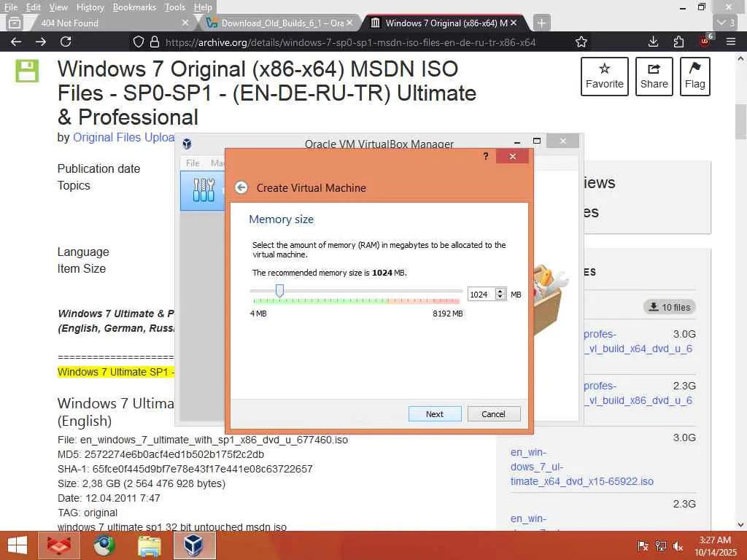The width and height of the screenshot is (747, 560).
Task: Click the browser forward arrow
Action: (x=41, y=42)
